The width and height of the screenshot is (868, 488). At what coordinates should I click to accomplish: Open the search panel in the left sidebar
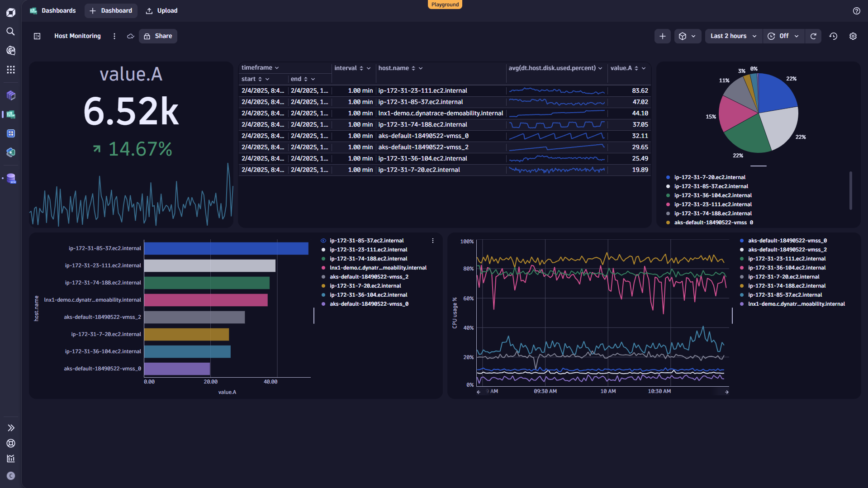click(x=10, y=31)
